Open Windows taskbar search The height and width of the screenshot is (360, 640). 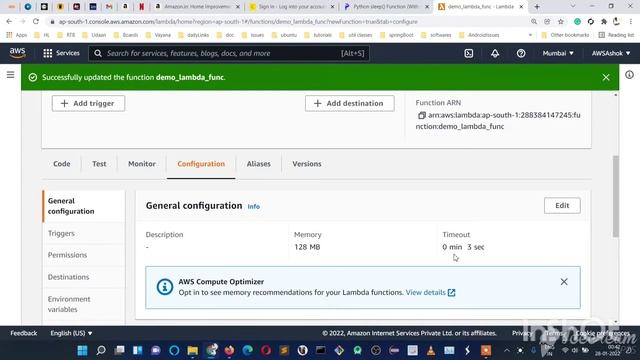(x=101, y=351)
